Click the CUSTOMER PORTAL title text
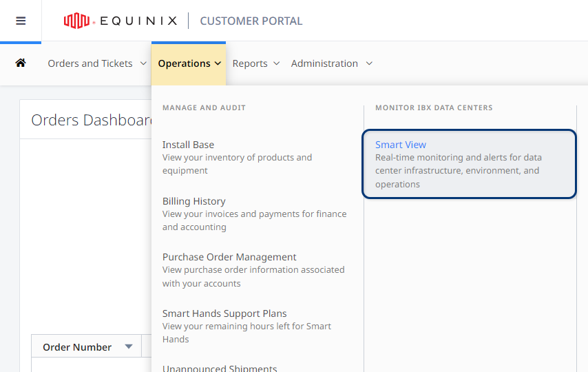This screenshot has width=588, height=372. click(x=251, y=21)
